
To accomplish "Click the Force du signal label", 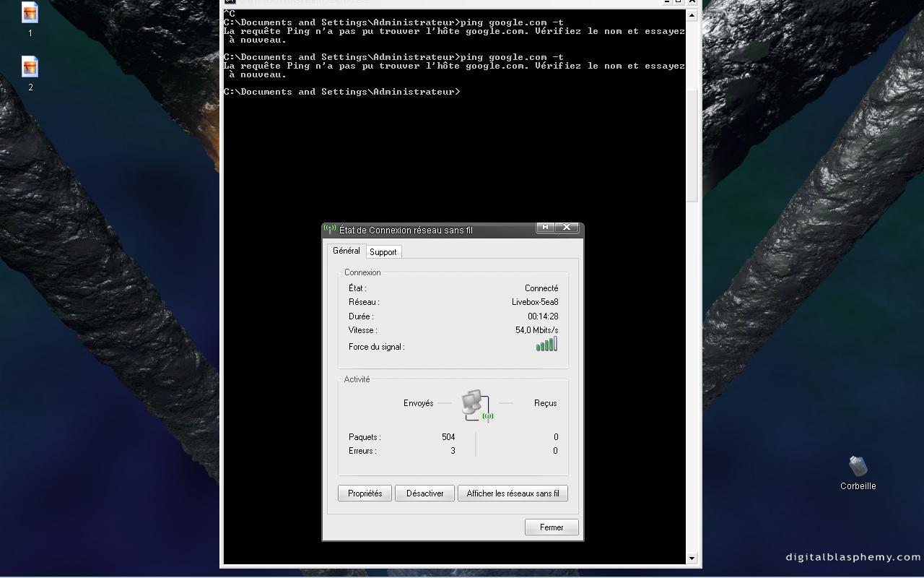I will click(376, 347).
